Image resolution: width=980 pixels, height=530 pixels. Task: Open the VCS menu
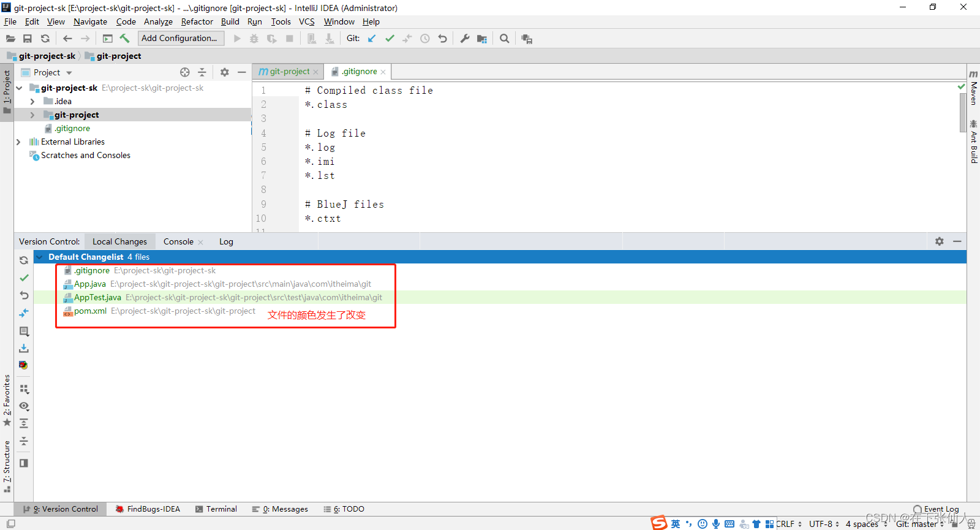pyautogui.click(x=307, y=21)
